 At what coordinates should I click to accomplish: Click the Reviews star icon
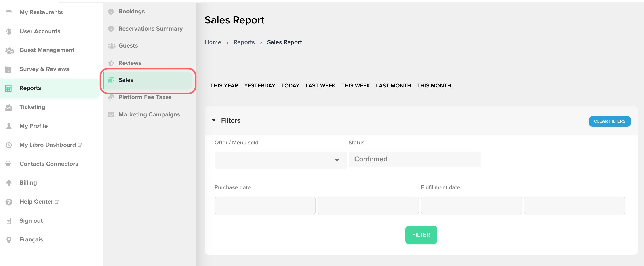pos(111,63)
